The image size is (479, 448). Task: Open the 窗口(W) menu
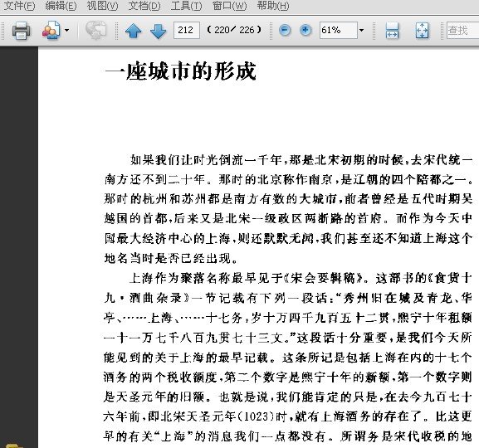229,6
